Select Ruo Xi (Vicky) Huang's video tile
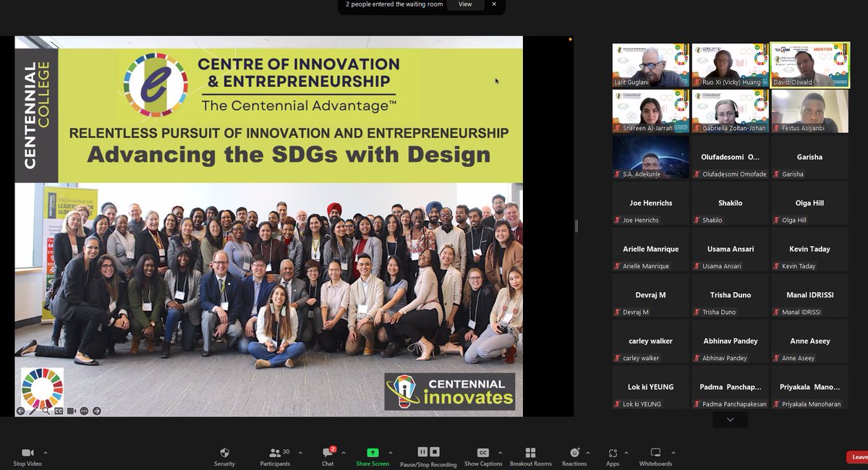The height and width of the screenshot is (470, 868). [x=730, y=65]
